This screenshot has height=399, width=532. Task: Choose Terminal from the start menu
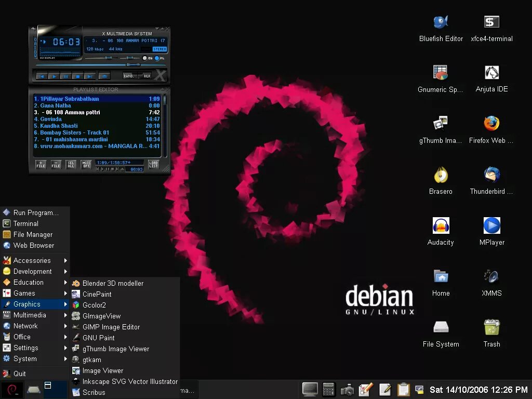tap(35, 223)
